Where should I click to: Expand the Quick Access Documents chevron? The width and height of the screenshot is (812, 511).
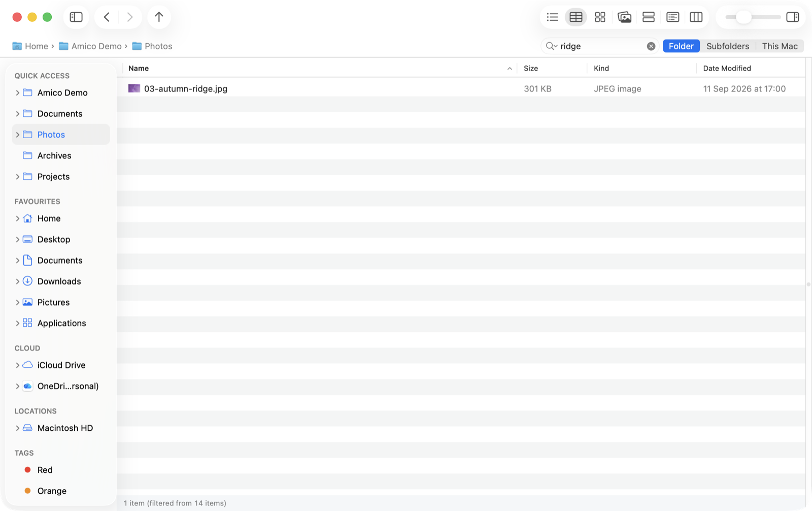tap(18, 114)
